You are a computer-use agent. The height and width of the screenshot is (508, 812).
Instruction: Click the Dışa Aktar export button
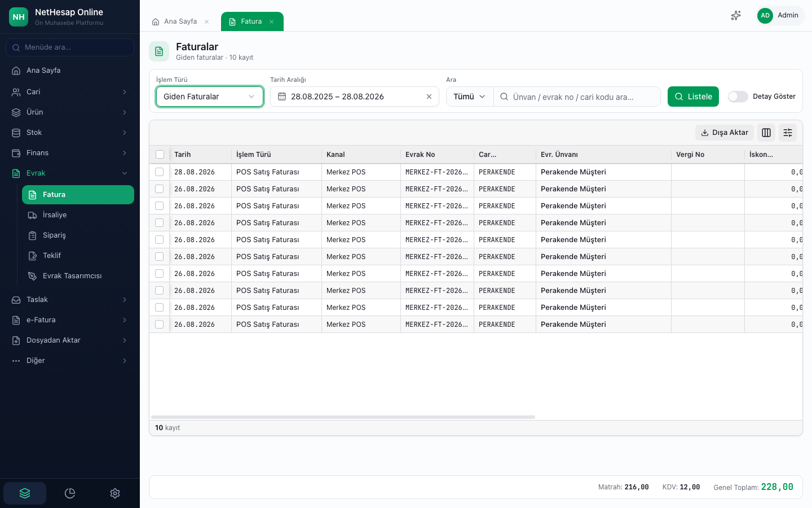pos(725,133)
